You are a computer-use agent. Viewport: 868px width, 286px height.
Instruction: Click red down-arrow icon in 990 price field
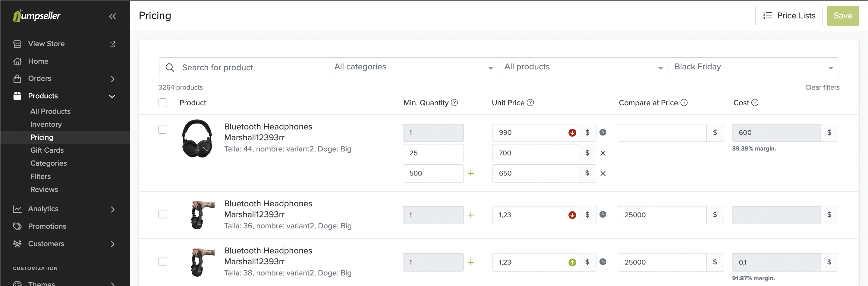click(572, 133)
